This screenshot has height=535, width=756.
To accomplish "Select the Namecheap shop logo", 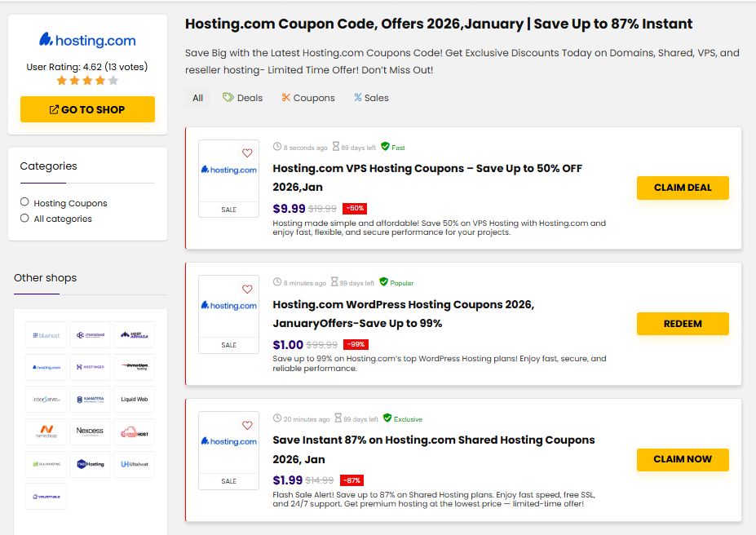I will [46, 431].
